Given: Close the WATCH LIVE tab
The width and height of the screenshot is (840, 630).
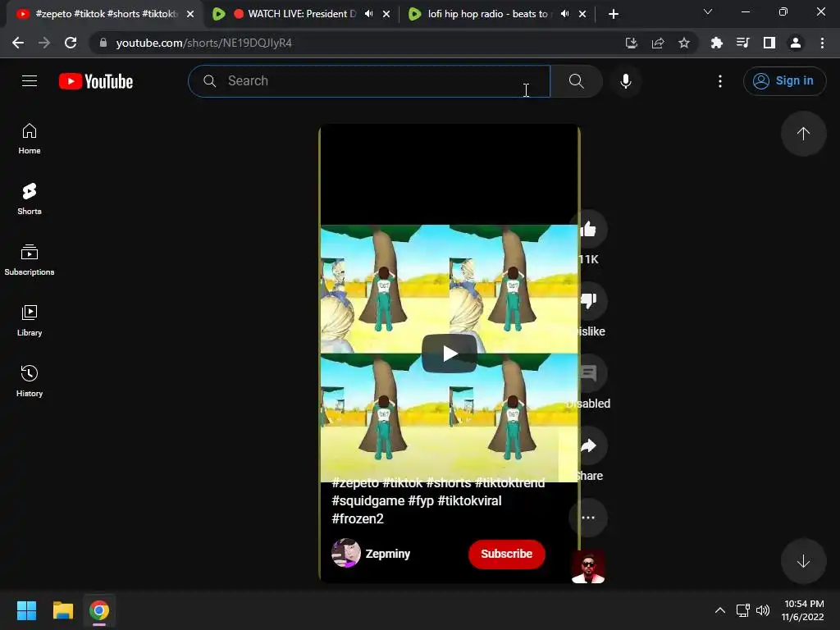Looking at the screenshot, I should coord(386,14).
